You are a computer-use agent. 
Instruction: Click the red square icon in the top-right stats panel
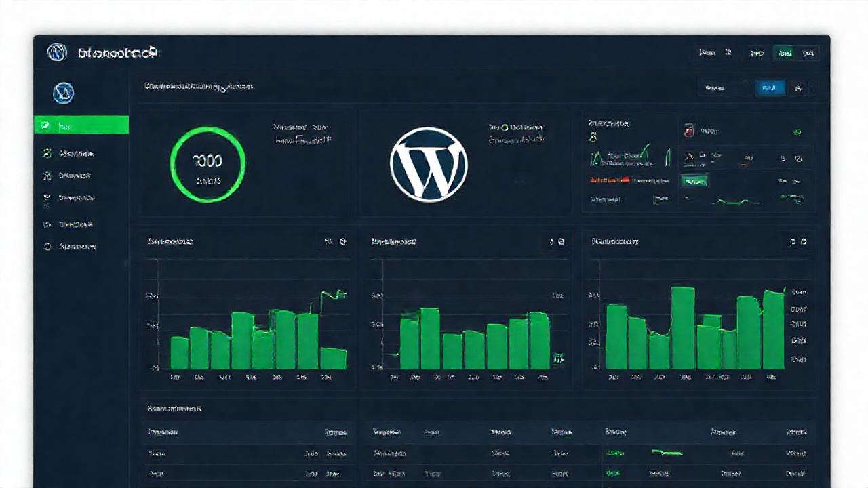pyautogui.click(x=690, y=130)
